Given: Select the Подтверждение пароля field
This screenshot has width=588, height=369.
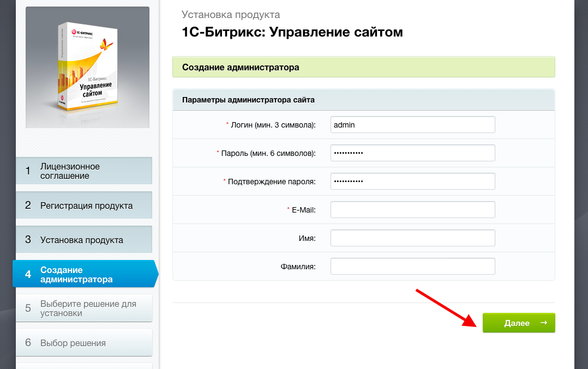Looking at the screenshot, I should click(412, 182).
